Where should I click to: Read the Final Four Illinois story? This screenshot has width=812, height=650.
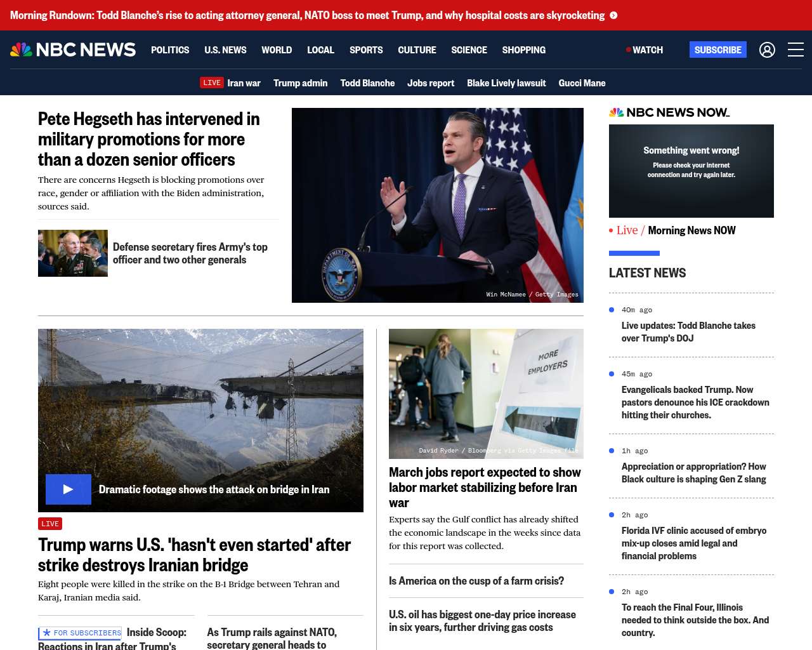[x=695, y=620]
